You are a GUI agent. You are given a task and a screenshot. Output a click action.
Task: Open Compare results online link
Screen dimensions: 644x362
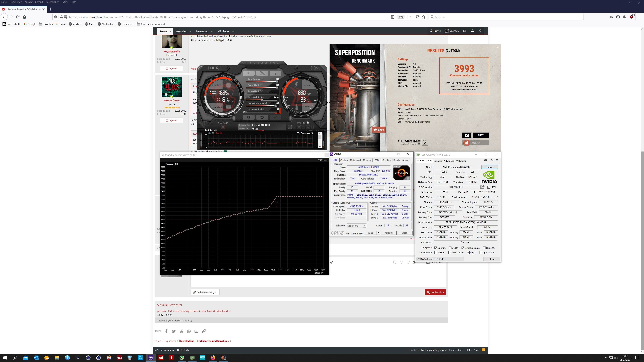464,75
